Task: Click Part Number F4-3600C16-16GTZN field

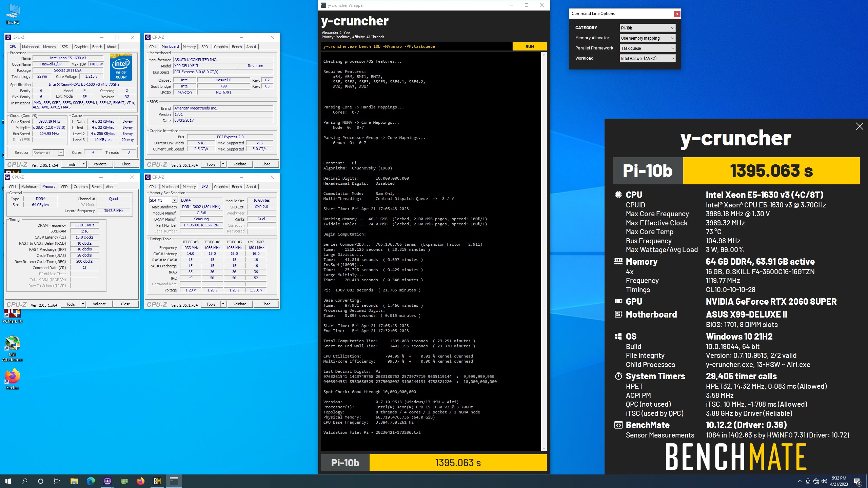Action: coord(201,225)
